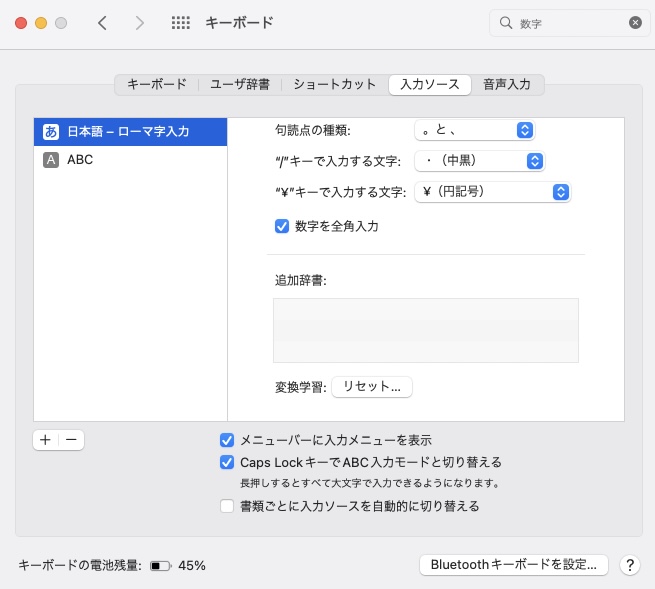Screen dimensions: 655x589
Task: Click the リセット... button
Action: [x=371, y=386]
